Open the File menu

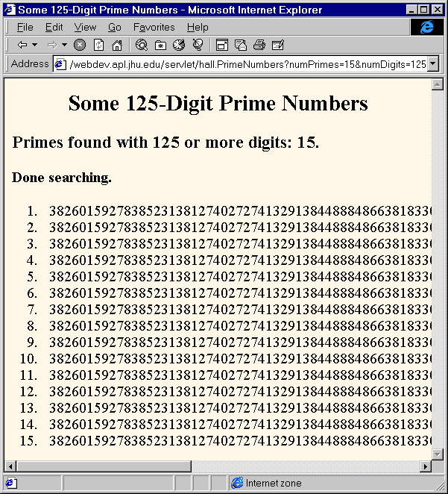point(25,27)
